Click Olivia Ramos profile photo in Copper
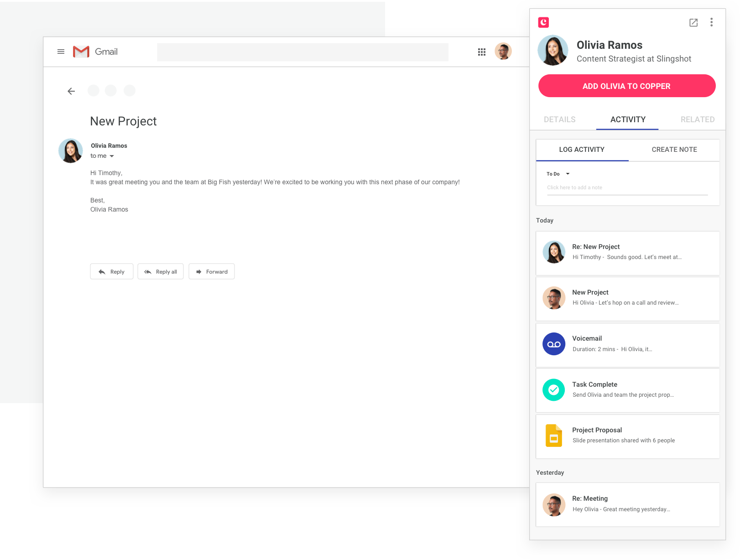 pos(553,51)
